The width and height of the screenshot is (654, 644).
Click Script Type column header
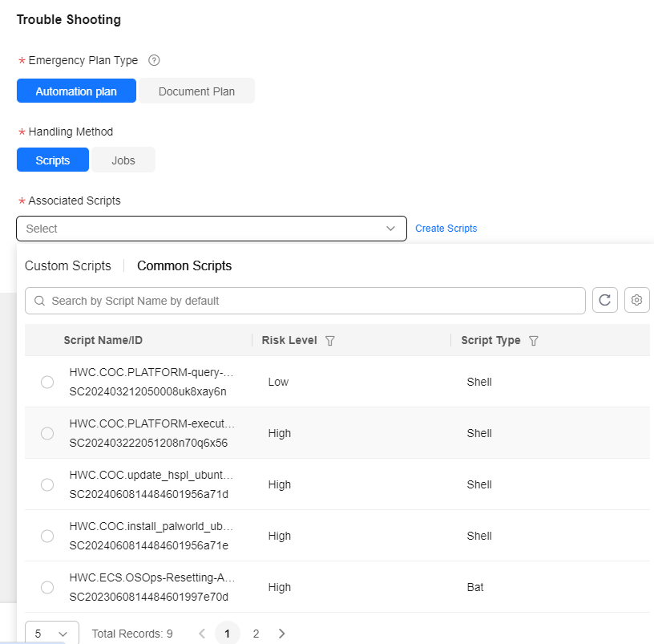[x=490, y=340]
